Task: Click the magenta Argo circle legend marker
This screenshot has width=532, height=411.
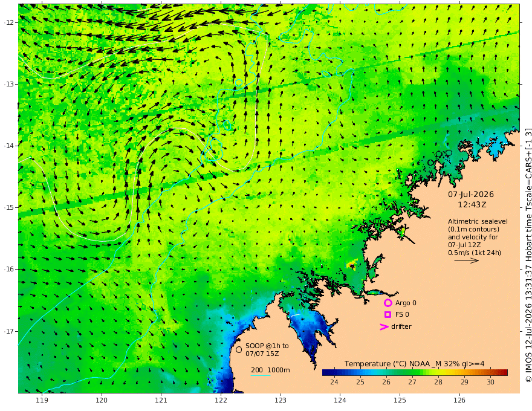Action: pos(388,303)
